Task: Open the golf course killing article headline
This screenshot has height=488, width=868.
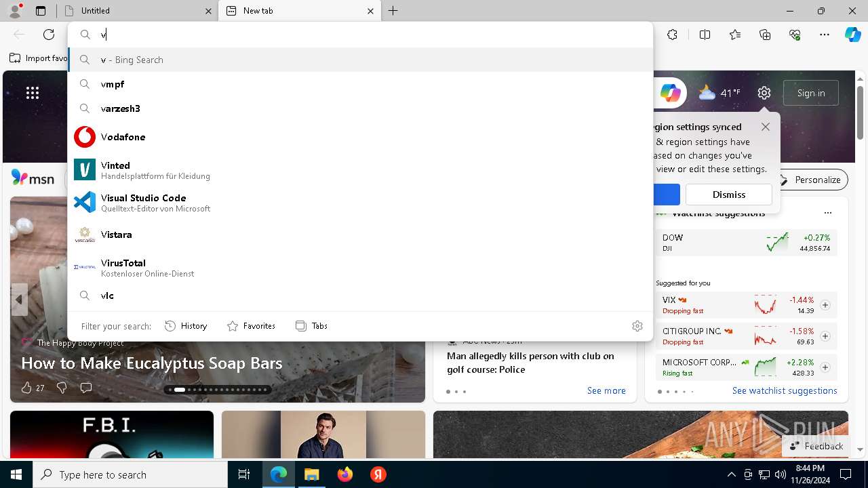Action: pos(530,363)
